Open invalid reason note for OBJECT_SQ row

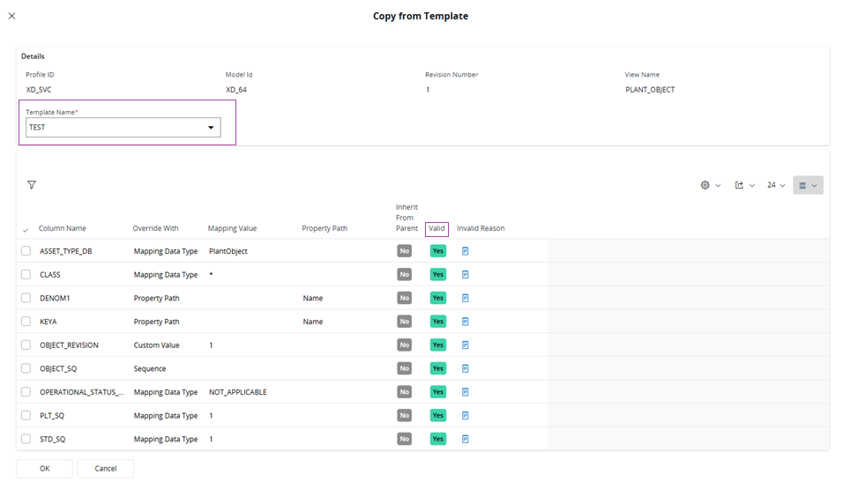click(x=466, y=368)
